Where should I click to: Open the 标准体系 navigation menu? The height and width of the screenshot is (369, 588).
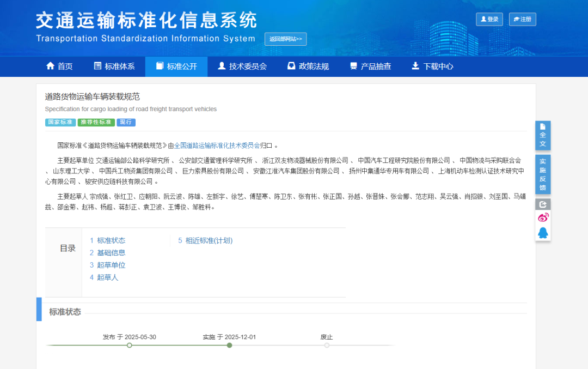pos(114,66)
